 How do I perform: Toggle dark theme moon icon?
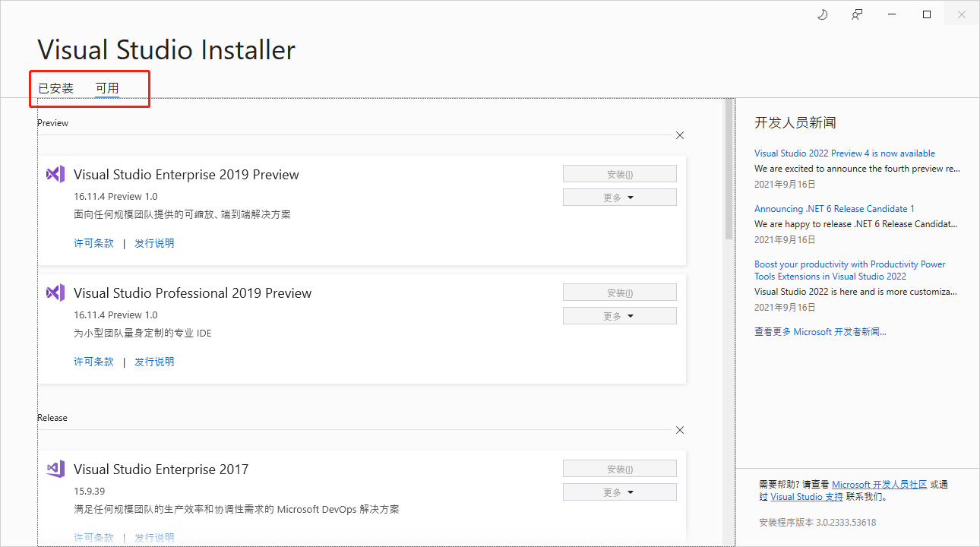pyautogui.click(x=822, y=14)
